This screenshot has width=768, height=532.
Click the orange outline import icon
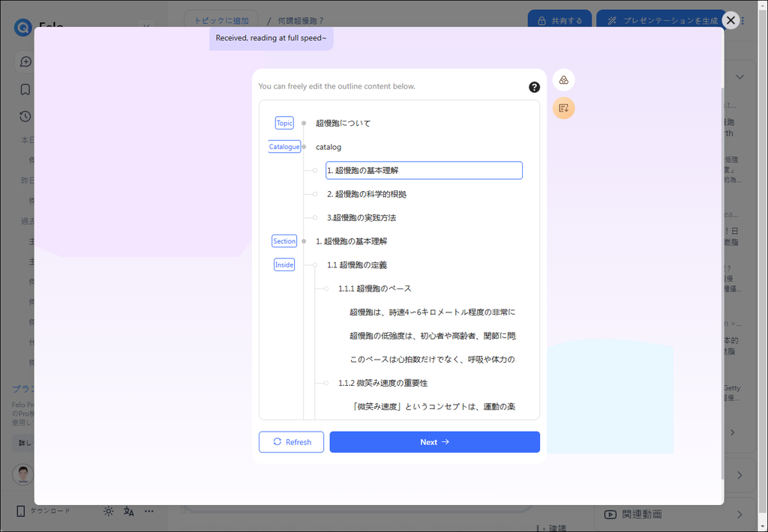[x=563, y=108]
